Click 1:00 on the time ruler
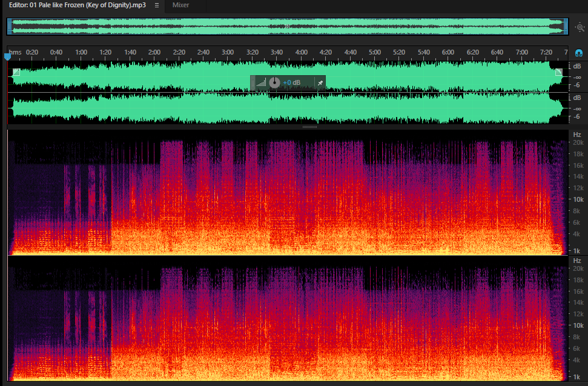The image size is (588, 386). 81,52
